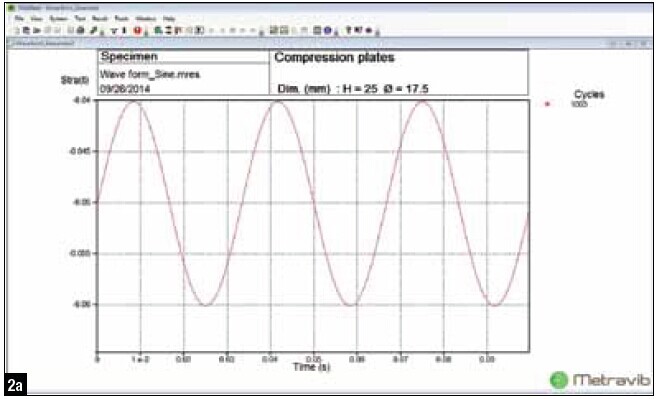This screenshot has height=399, width=659.
Task: Open the File menu
Action: [x=19, y=19]
